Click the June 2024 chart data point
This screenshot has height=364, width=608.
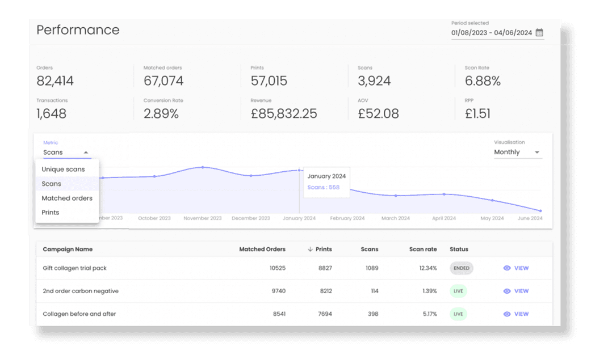(x=540, y=211)
